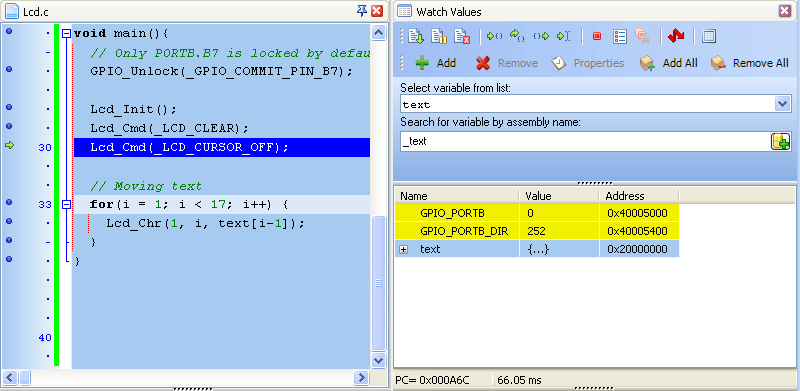Click the Run to Cursor icon

(563, 36)
